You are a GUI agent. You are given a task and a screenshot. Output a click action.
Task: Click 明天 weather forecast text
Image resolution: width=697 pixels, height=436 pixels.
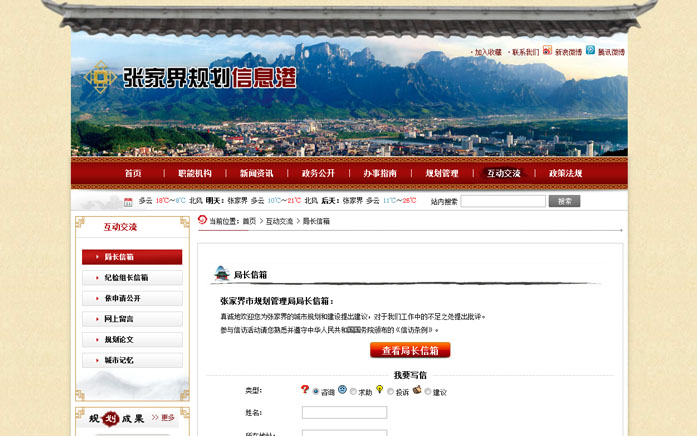(214, 201)
